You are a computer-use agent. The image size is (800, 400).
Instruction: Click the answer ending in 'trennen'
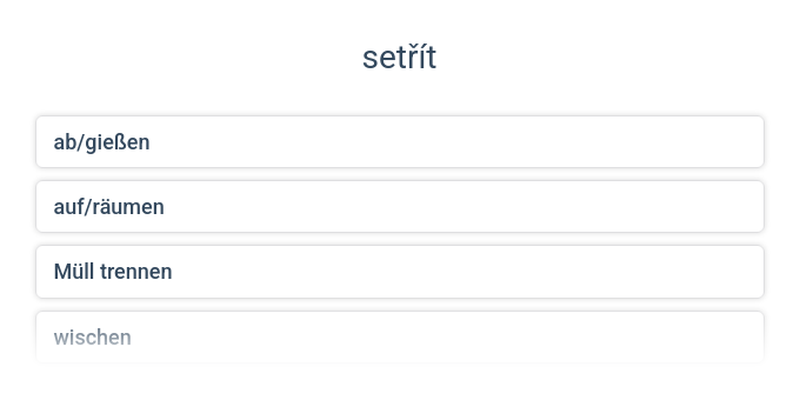pos(400,271)
